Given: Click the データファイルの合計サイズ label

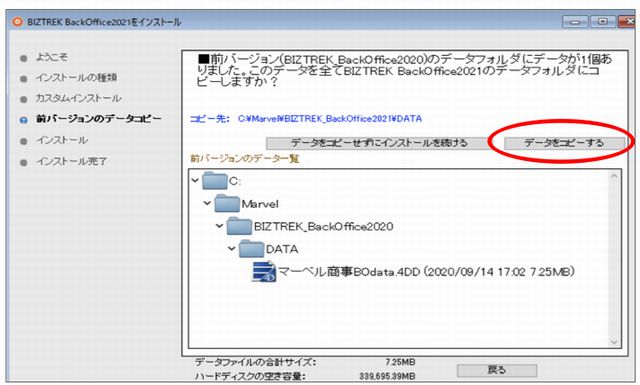Looking at the screenshot, I should pos(256,362).
